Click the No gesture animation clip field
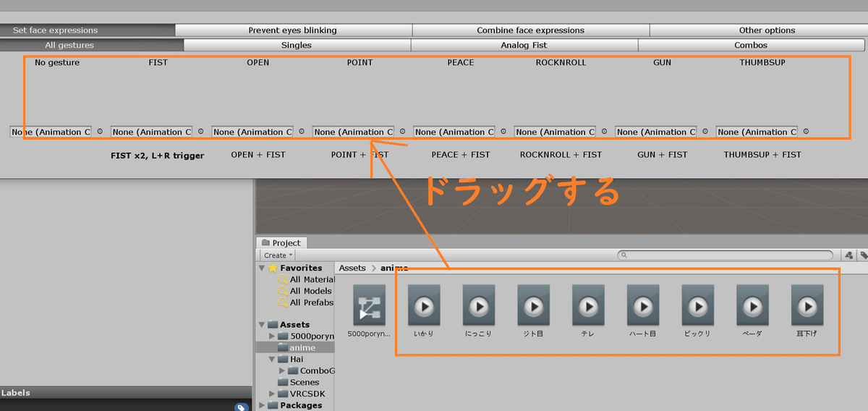This screenshot has width=868, height=411. [51, 132]
